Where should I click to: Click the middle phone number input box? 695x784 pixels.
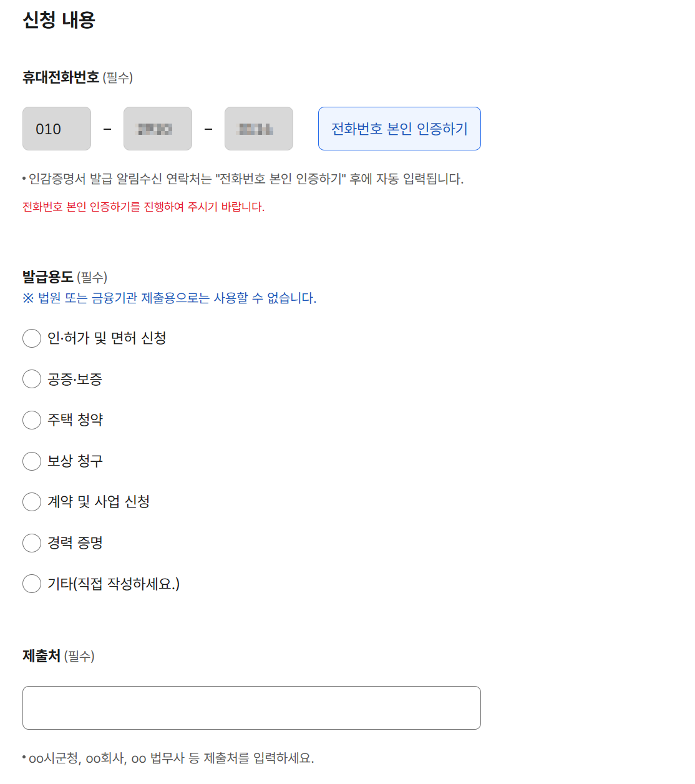(x=157, y=129)
